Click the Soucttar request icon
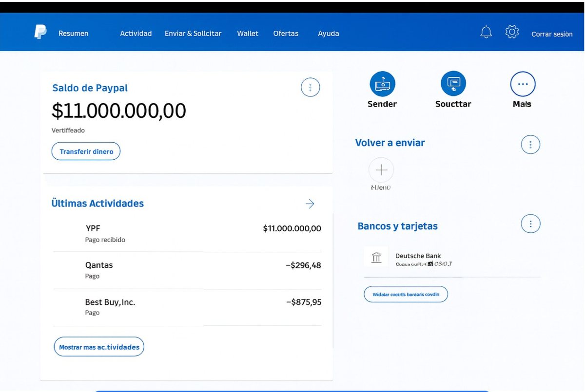Viewport: 585px width, 392px height. 453,84
